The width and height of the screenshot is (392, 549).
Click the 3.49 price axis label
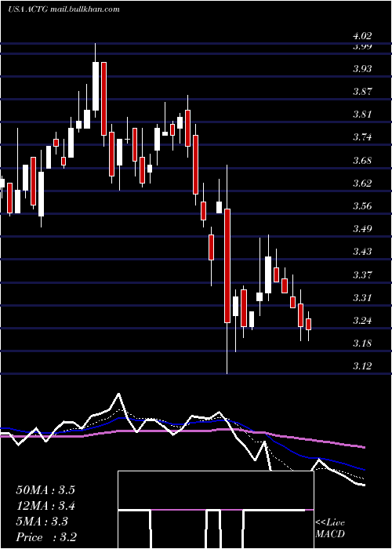point(362,229)
